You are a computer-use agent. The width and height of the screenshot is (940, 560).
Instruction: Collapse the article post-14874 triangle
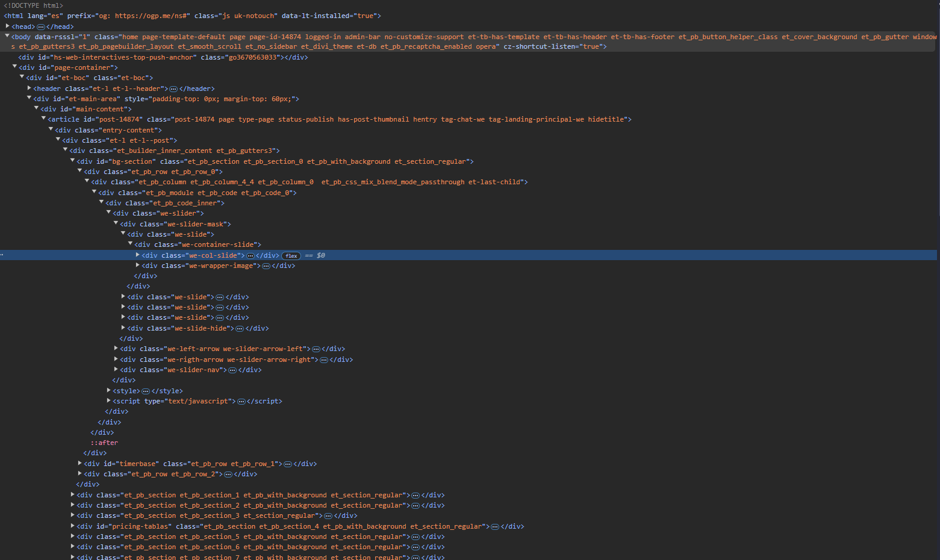pyautogui.click(x=44, y=119)
